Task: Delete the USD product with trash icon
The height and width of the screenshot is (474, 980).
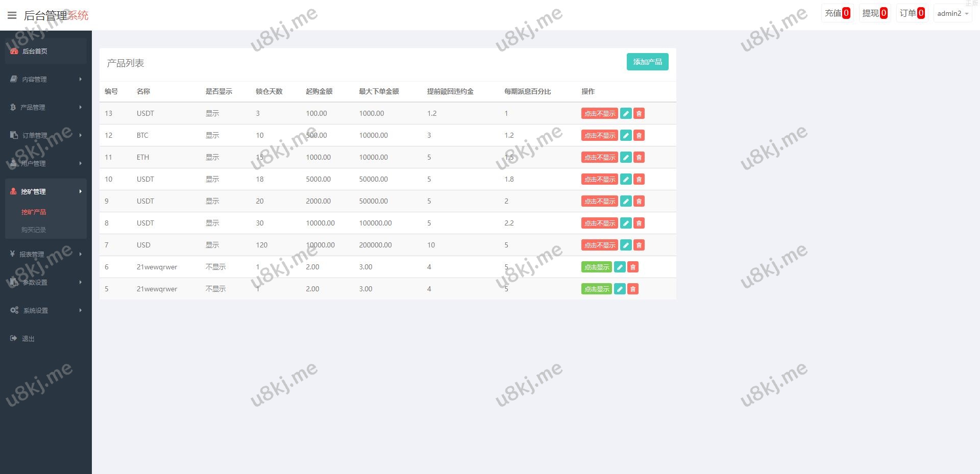Action: (x=639, y=245)
